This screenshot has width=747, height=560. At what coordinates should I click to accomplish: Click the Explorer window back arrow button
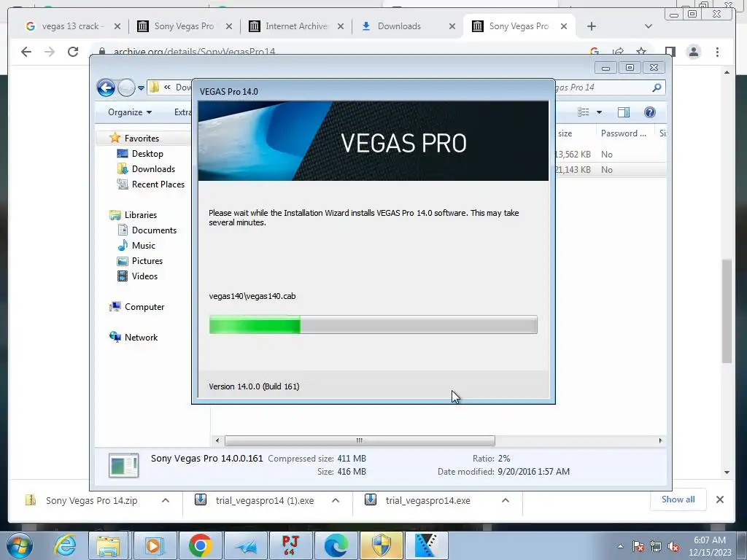106,87
